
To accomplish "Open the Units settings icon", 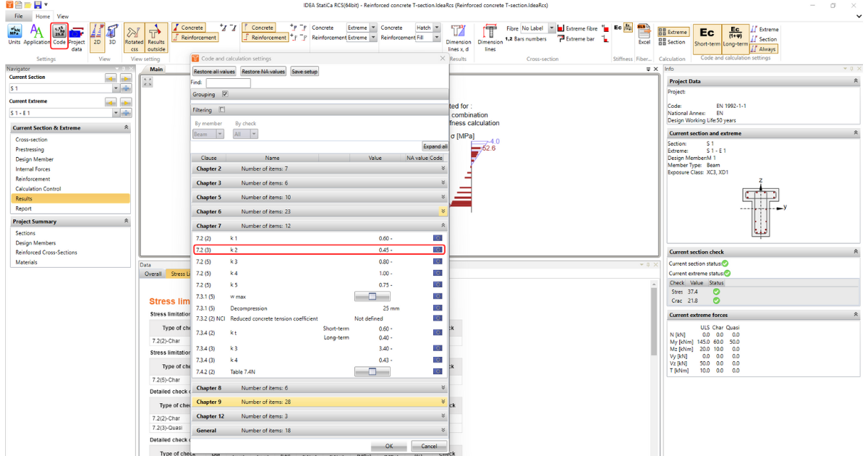I will (x=13, y=34).
